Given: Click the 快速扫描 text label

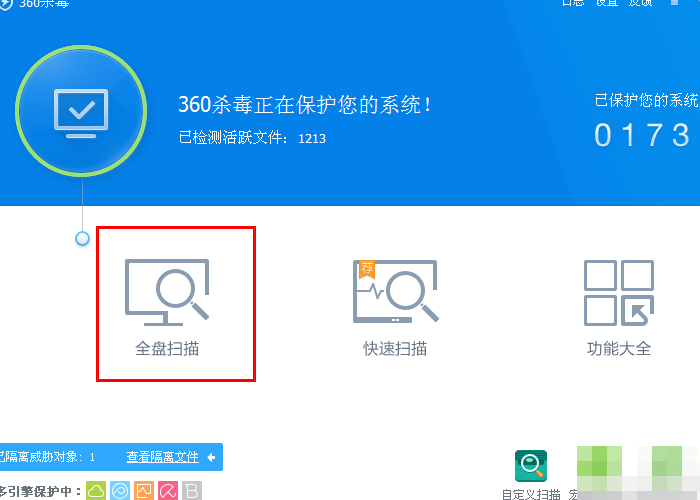Looking at the screenshot, I should click(396, 349).
